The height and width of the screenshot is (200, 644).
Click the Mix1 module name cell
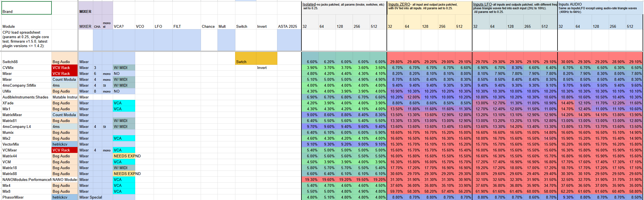26,109
